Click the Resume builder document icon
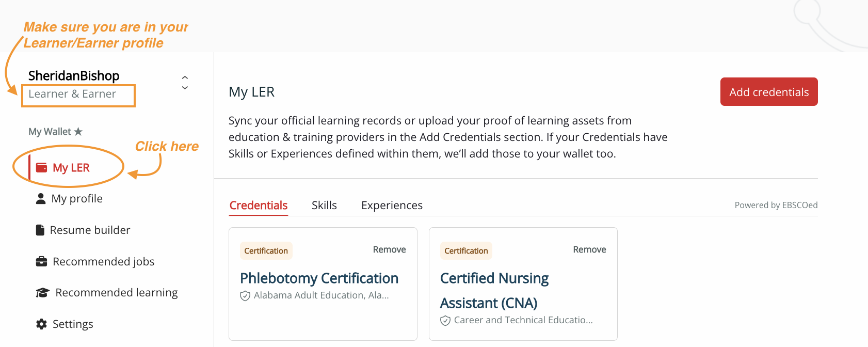The image size is (868, 347). [x=40, y=230]
